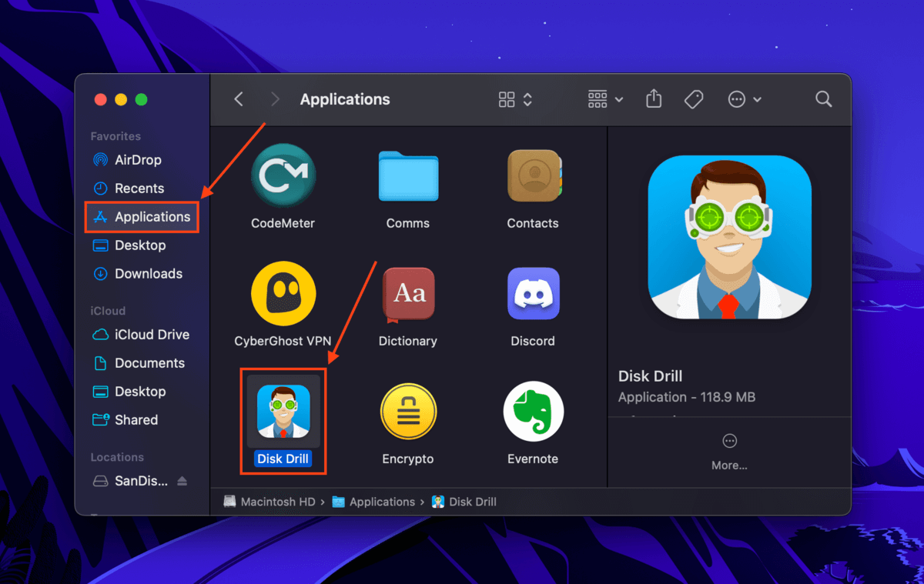Click the Downloads arrow icon

point(100,274)
